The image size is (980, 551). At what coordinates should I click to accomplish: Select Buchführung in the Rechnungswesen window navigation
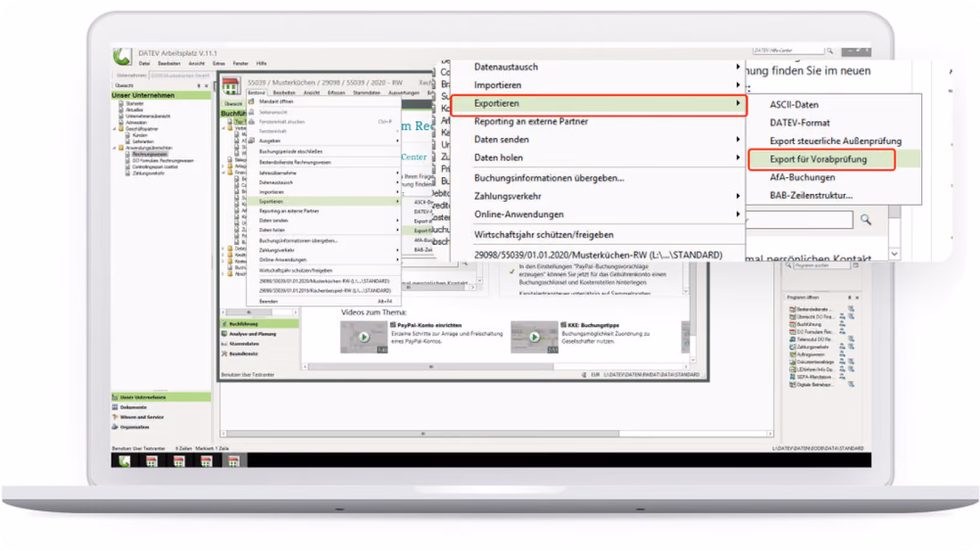(259, 324)
